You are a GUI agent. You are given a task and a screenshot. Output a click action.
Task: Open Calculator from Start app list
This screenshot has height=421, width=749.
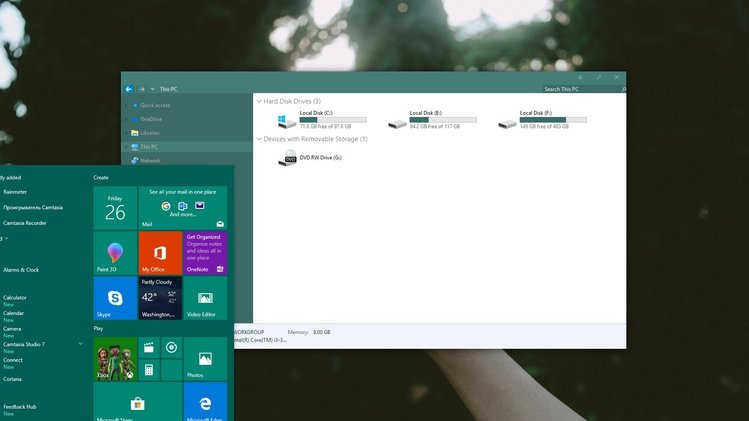tap(15, 300)
